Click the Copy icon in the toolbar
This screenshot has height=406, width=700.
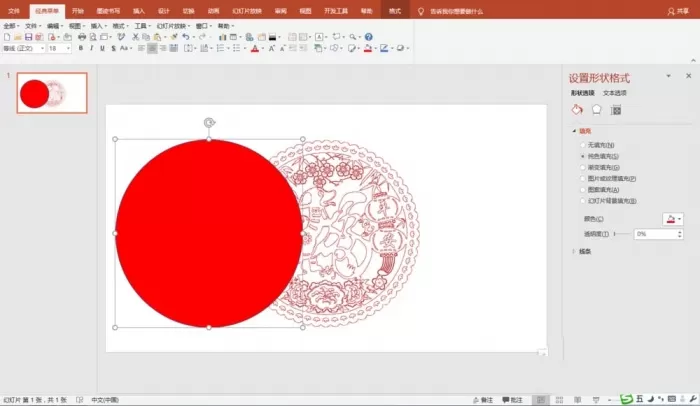pyautogui.click(x=146, y=37)
